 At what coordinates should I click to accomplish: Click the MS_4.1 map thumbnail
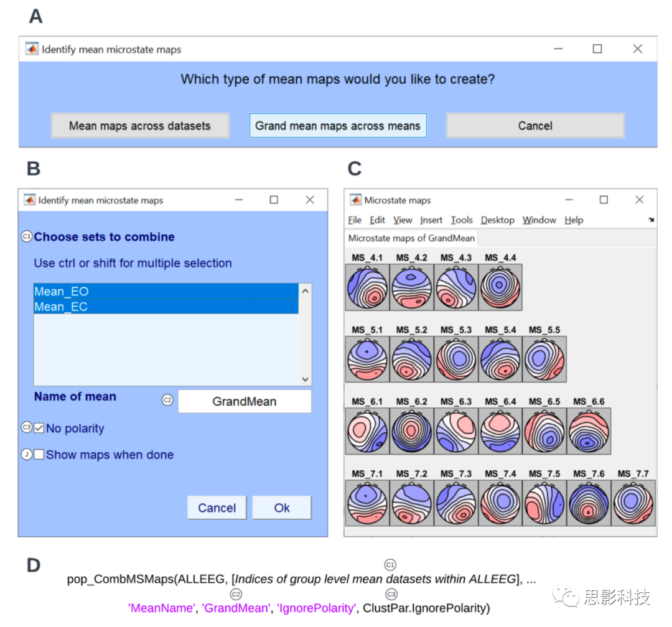[367, 287]
